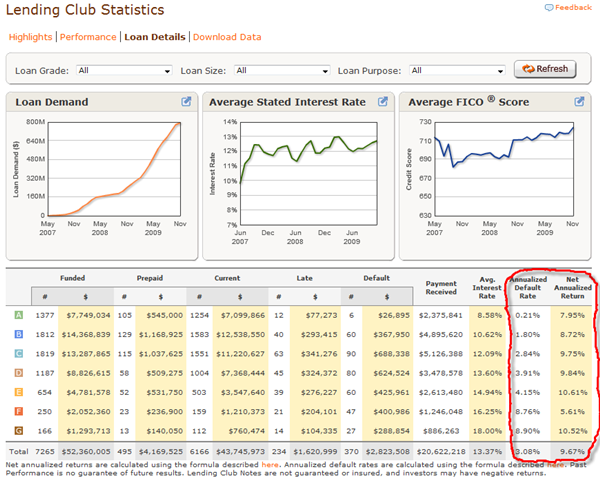The image size is (600, 478).
Task: Click the Lending Club Statistics heading
Action: point(85,10)
